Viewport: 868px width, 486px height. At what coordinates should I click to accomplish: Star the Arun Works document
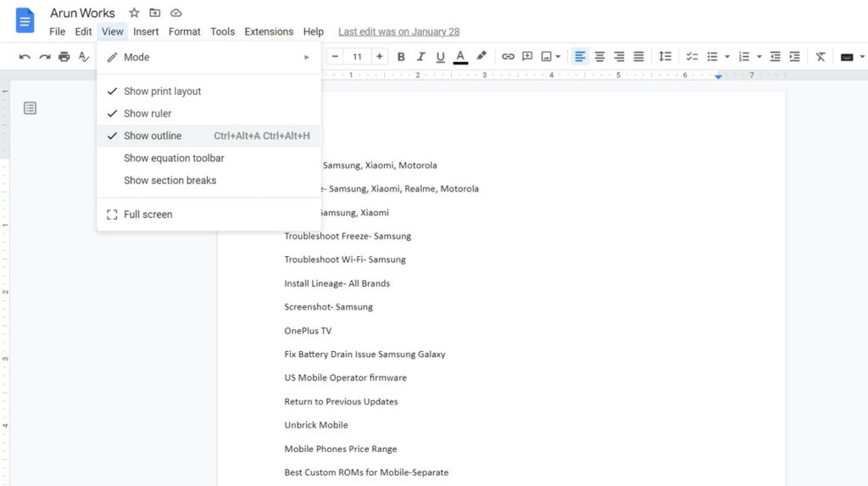[x=134, y=13]
